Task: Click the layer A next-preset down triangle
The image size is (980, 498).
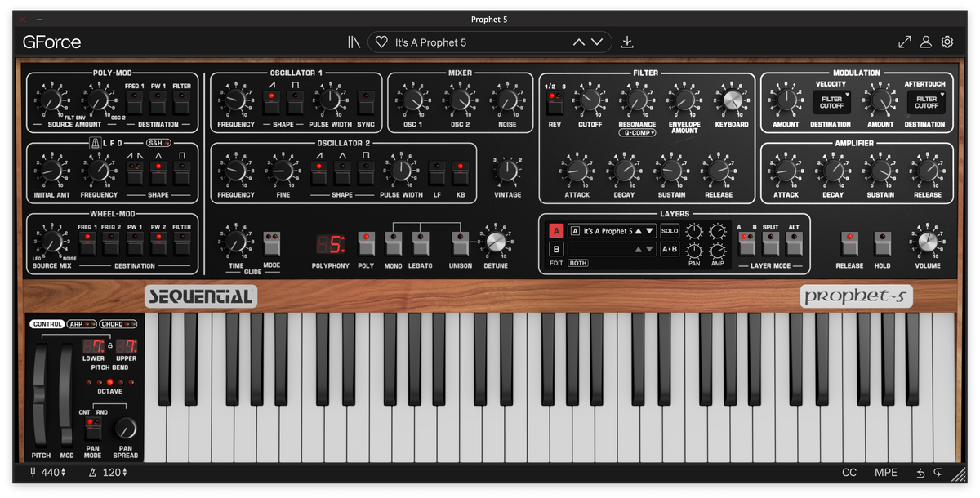Action: pyautogui.click(x=649, y=231)
